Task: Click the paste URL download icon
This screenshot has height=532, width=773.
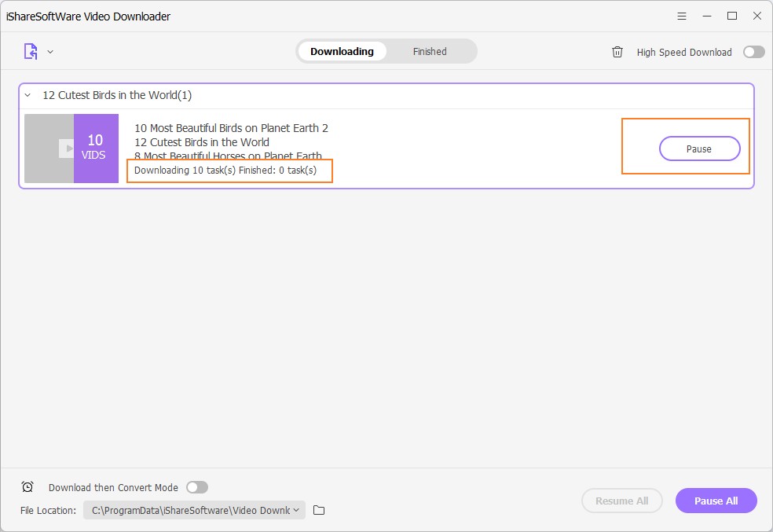Action: pos(31,51)
